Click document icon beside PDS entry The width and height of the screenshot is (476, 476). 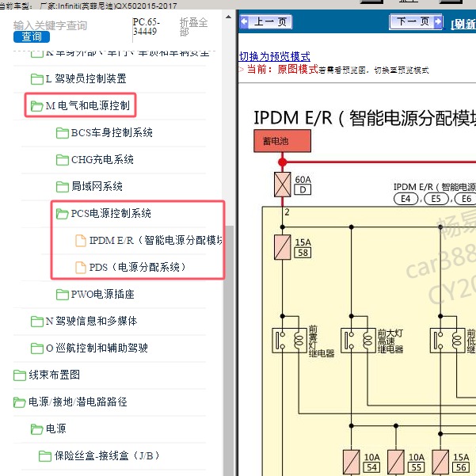[81, 268]
